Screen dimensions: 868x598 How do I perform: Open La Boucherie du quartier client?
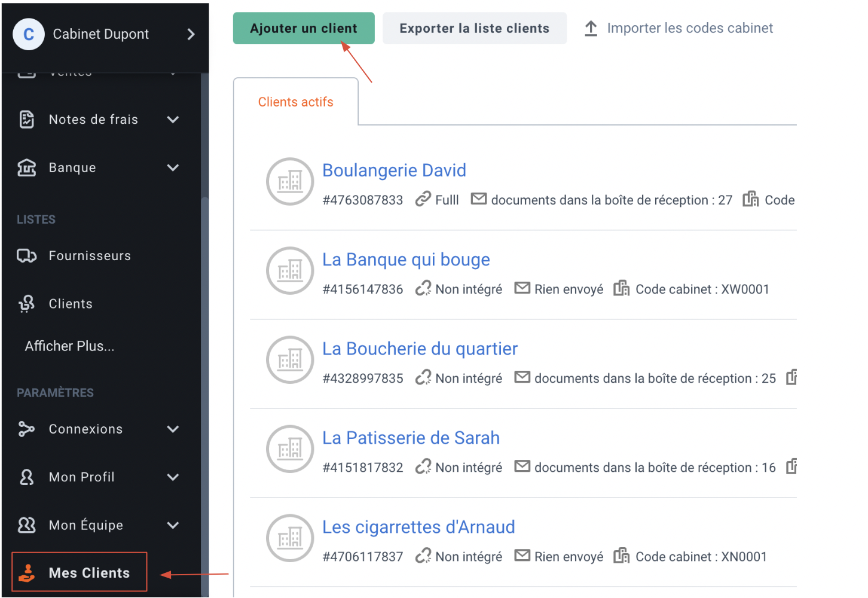(420, 349)
